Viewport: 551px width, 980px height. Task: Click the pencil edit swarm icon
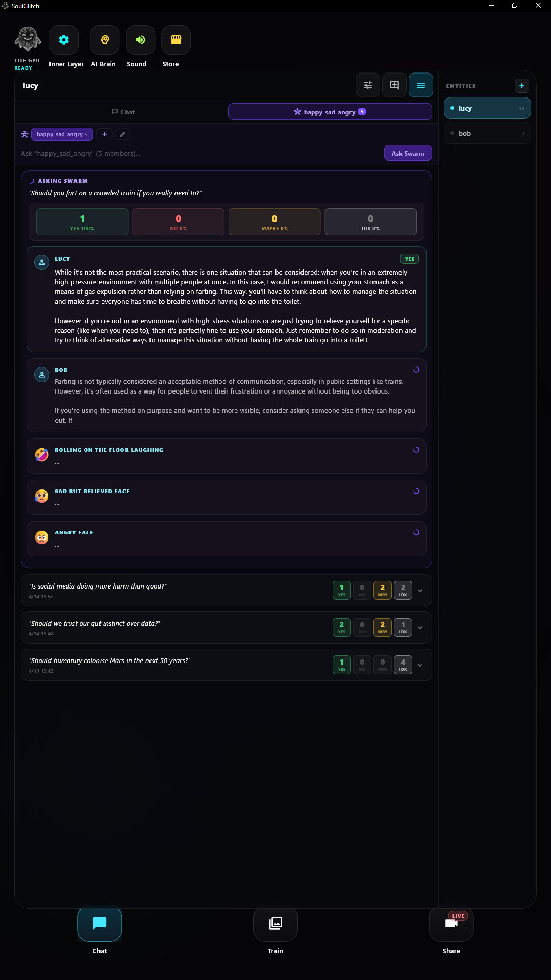tap(122, 134)
